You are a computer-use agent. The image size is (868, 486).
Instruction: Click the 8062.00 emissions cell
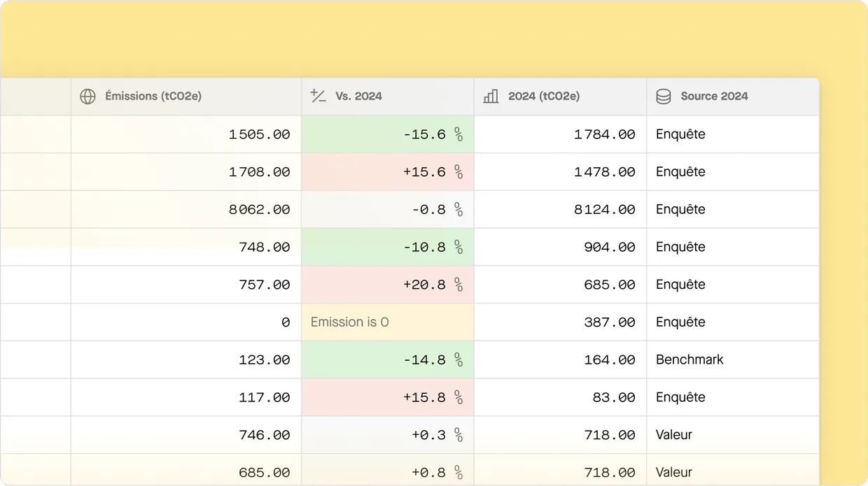coord(259,210)
